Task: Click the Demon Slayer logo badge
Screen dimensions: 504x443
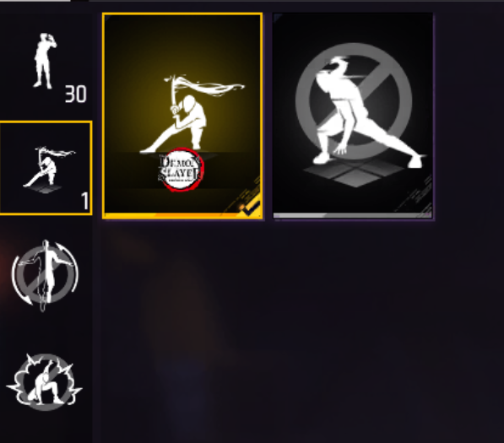Action: (x=181, y=170)
